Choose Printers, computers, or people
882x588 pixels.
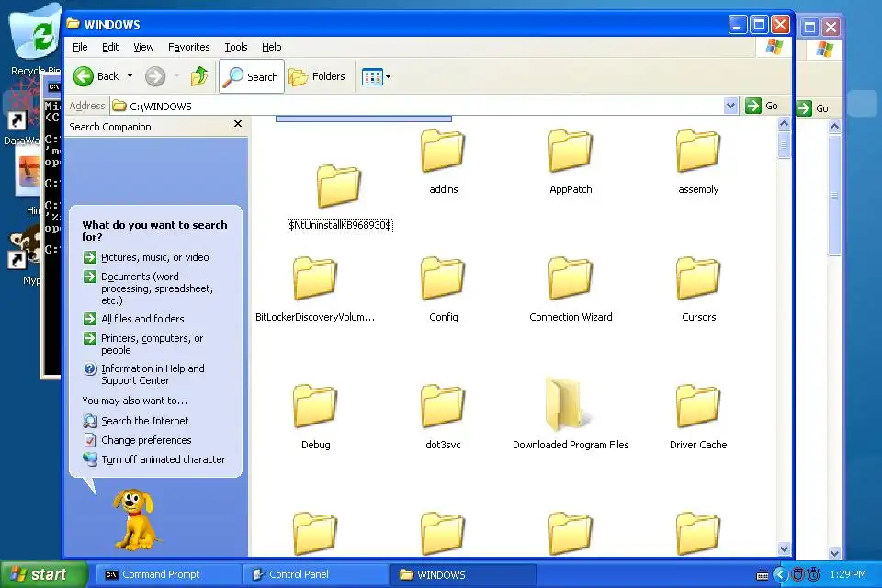[x=152, y=344]
